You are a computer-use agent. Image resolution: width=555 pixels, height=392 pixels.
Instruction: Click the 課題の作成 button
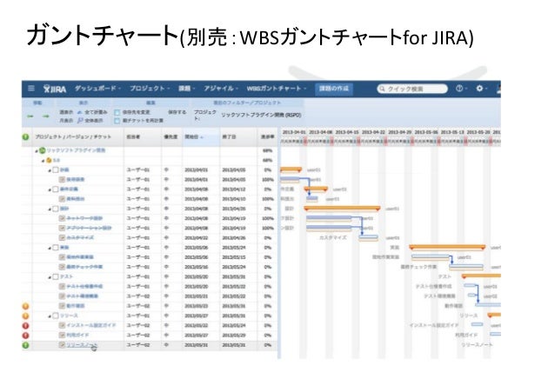pos(333,89)
